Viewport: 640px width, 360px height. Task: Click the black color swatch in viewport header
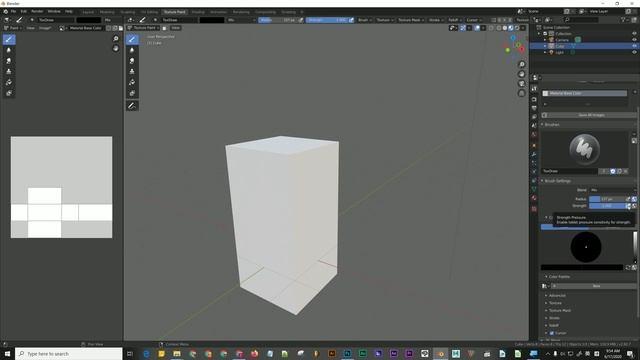[x=212, y=20]
